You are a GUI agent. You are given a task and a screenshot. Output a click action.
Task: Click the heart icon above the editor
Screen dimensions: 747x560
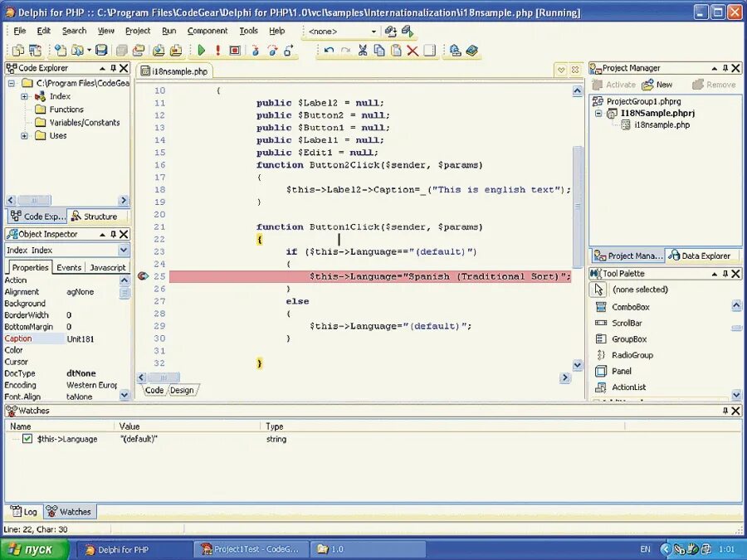coord(561,71)
